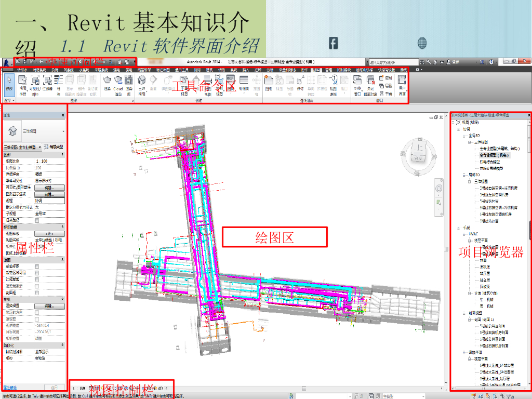Switch to the Collaborate ribbon tab

(304, 70)
